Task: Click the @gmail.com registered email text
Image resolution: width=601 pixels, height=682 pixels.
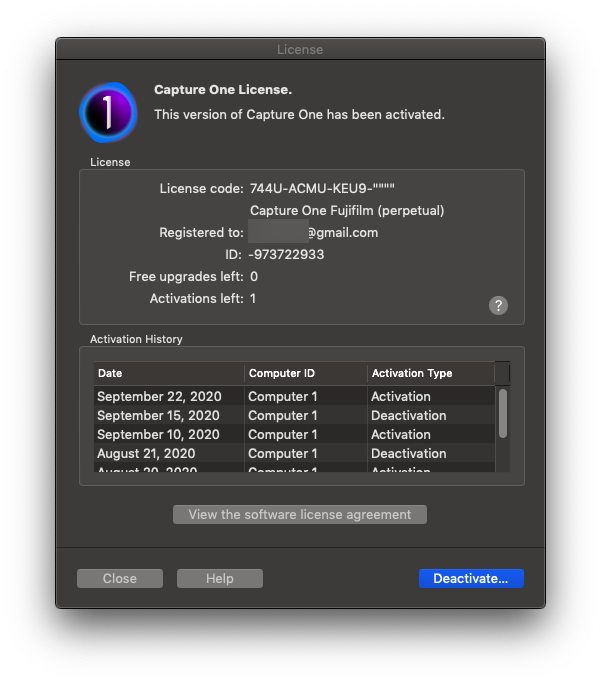Action: click(x=343, y=233)
